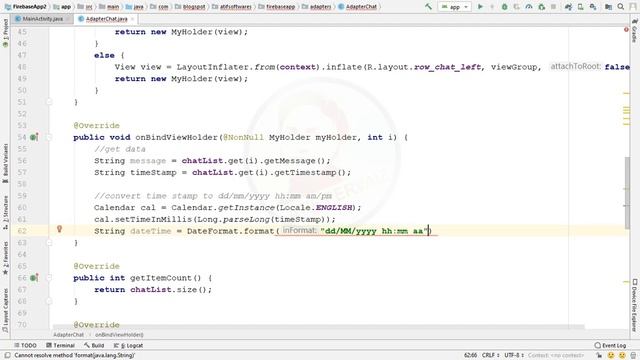Collapse the fold marker at line 68
Screen dimensions: 640x360
pyautogui.click(x=49, y=301)
